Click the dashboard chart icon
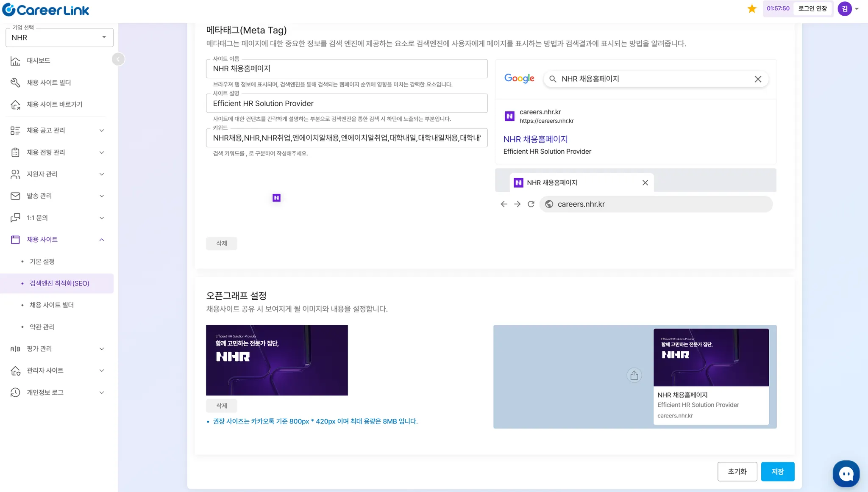The height and width of the screenshot is (492, 868). pos(15,61)
